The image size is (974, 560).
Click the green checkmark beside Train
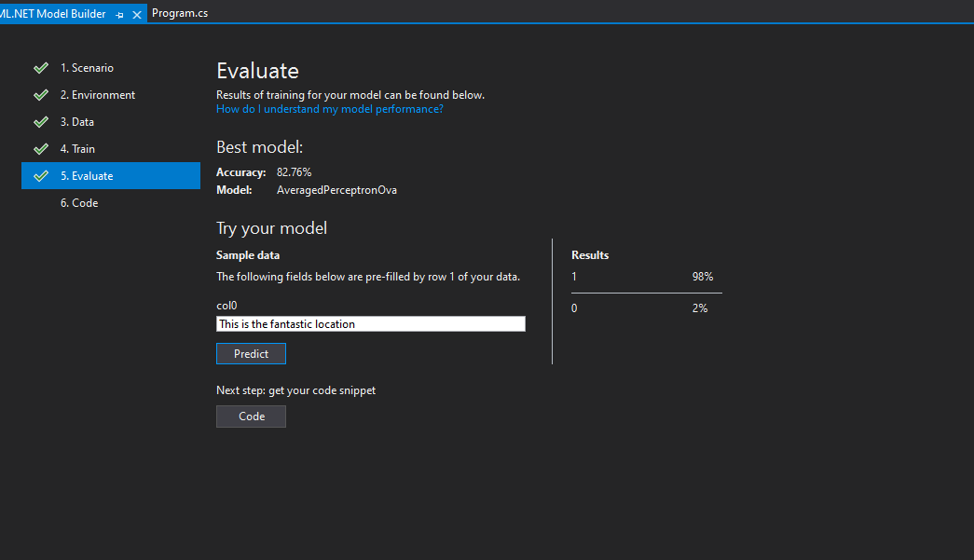[40, 149]
